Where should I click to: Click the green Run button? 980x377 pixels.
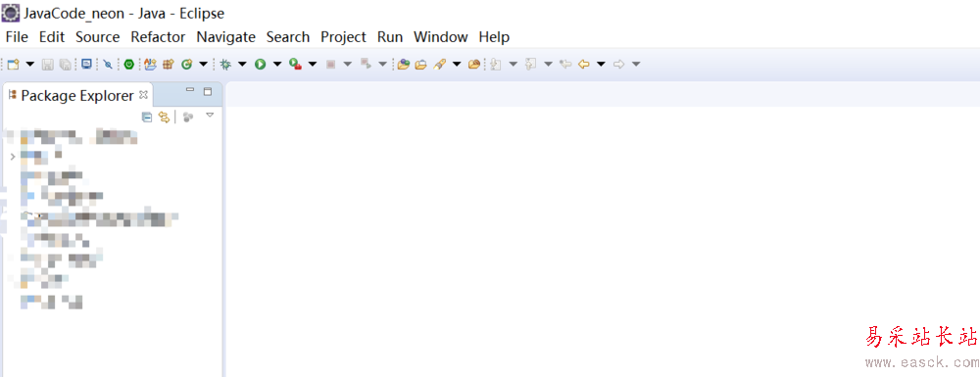point(260,64)
